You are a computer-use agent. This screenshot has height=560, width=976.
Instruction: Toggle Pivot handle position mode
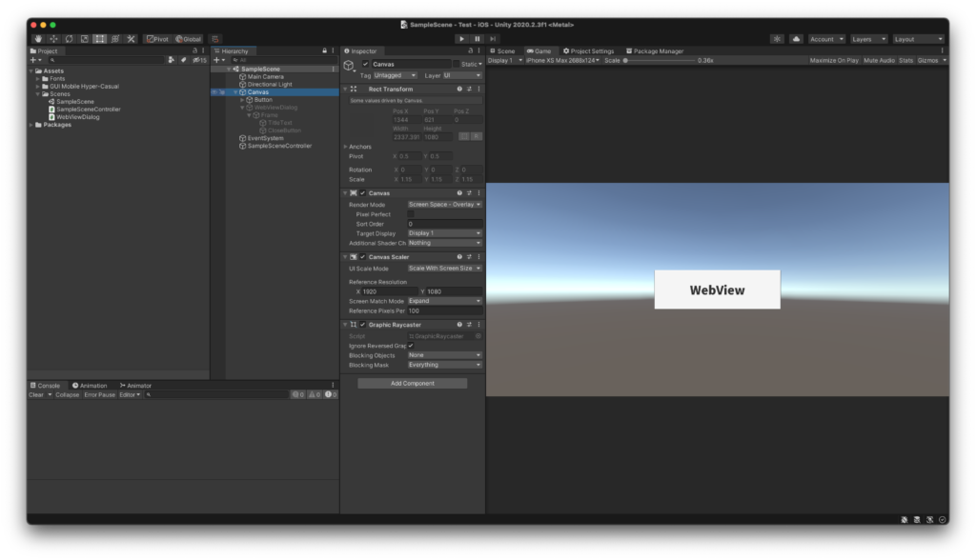tap(157, 39)
